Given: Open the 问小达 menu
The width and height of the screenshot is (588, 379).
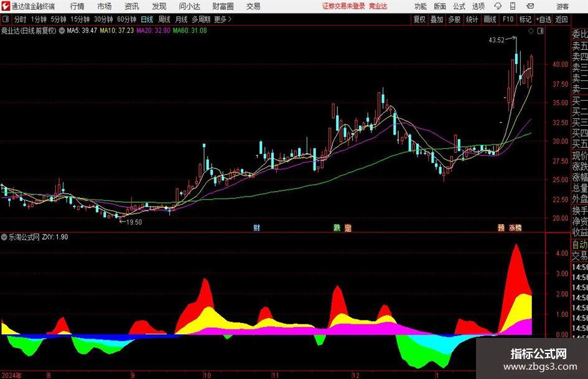Looking at the screenshot, I should [189, 6].
